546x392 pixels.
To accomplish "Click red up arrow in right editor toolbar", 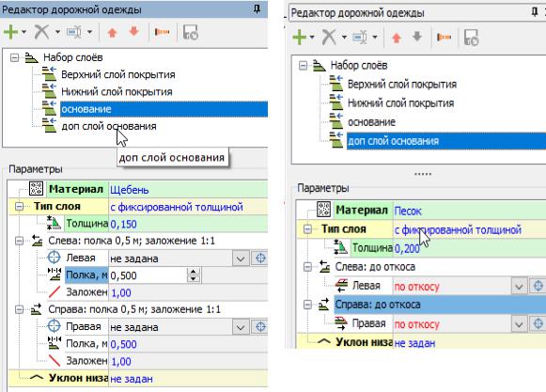I will tap(397, 38).
